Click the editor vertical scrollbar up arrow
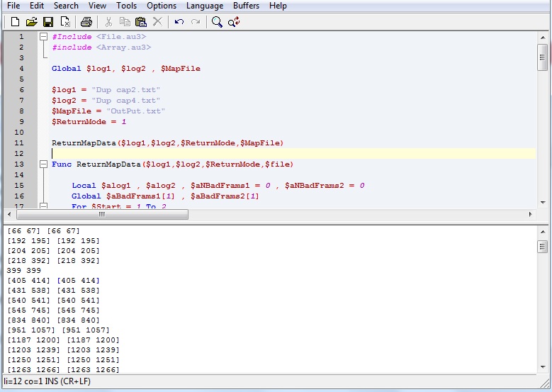Screen dimensions: 552x392 coord(543,37)
